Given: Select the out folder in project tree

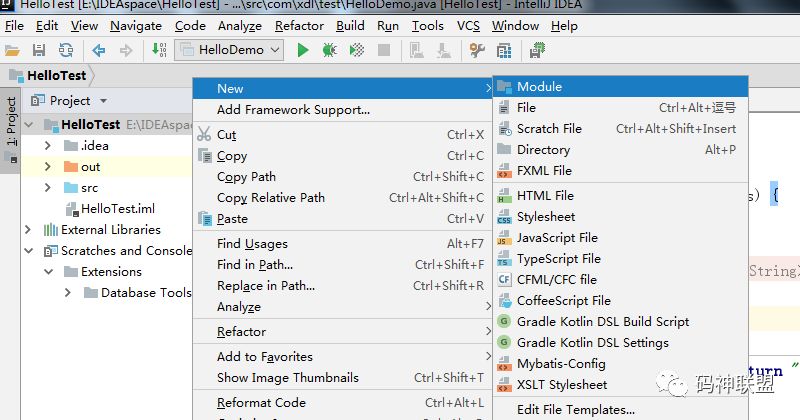Looking at the screenshot, I should [x=90, y=167].
